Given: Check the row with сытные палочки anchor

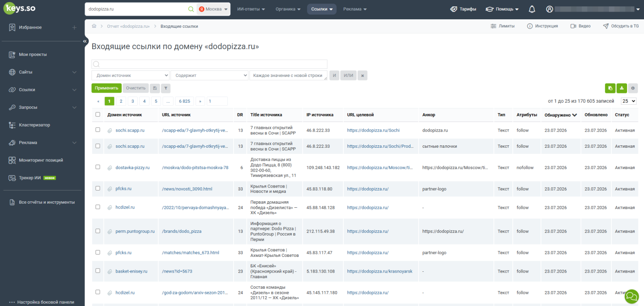Looking at the screenshot, I should [x=98, y=146].
